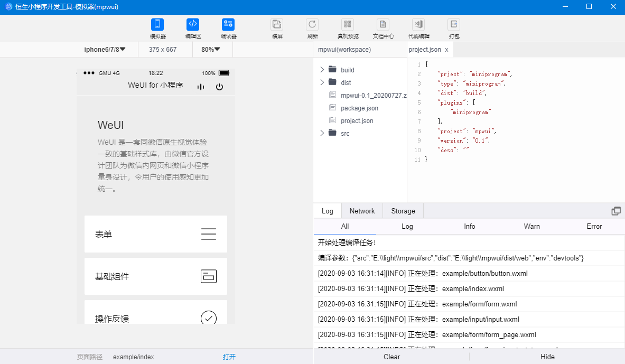Open the 80% zoom dropdown
This screenshot has height=364, width=625.
210,50
